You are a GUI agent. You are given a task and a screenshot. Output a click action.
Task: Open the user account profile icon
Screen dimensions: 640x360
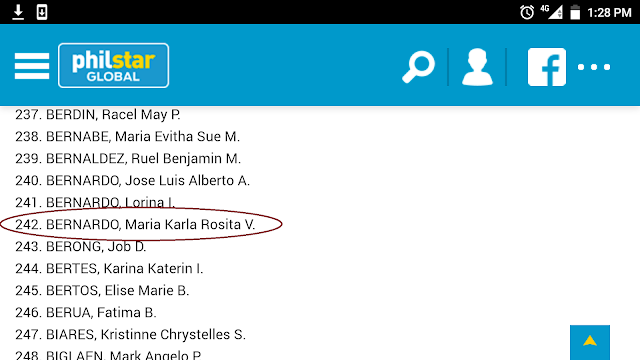point(477,67)
